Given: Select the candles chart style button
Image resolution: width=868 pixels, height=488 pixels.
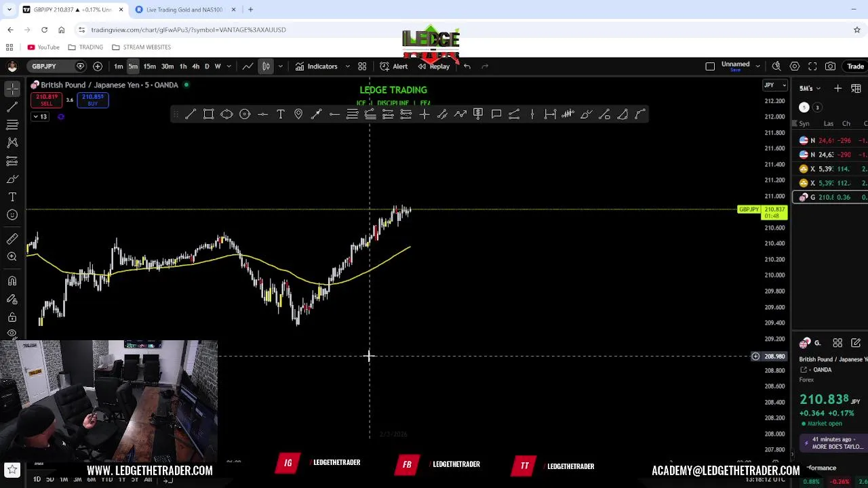Looking at the screenshot, I should coord(266,66).
